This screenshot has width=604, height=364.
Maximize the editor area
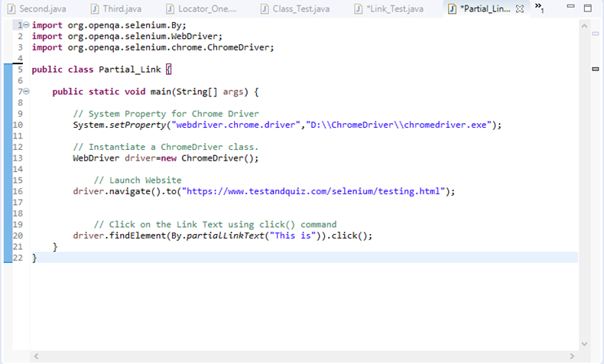(588, 8)
